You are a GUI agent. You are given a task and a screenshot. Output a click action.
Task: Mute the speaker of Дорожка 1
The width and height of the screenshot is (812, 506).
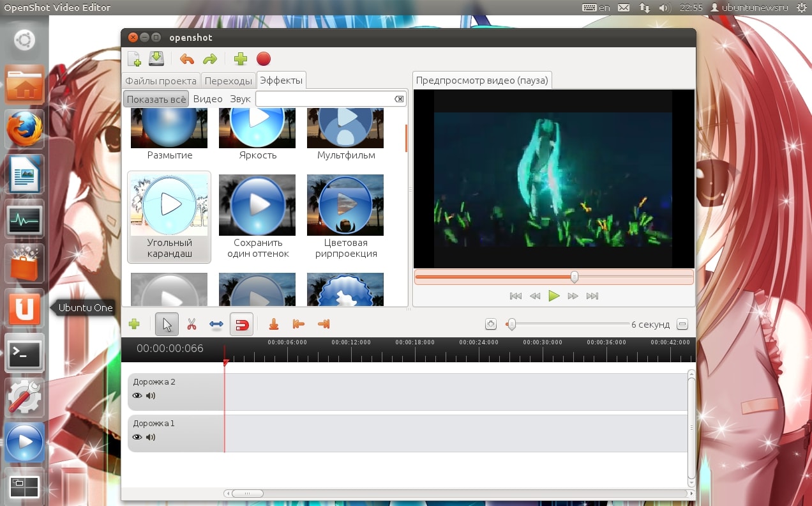click(151, 437)
